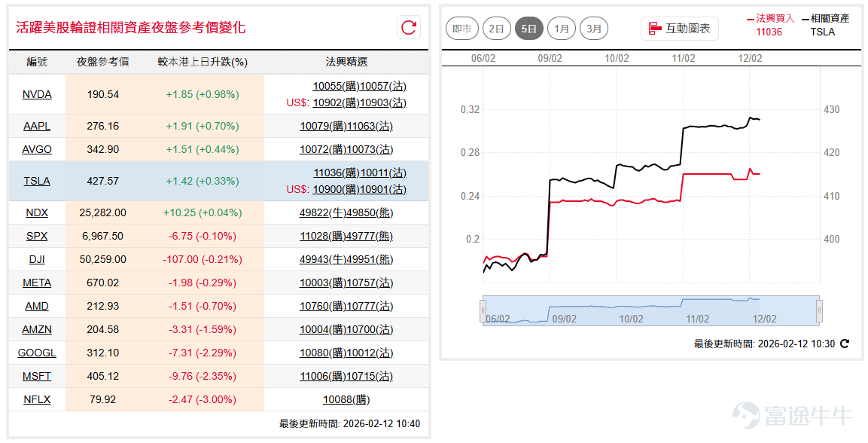Open NDX bear contract 49850(熊)
Viewport: 868px width, 443px height.
coord(370,212)
